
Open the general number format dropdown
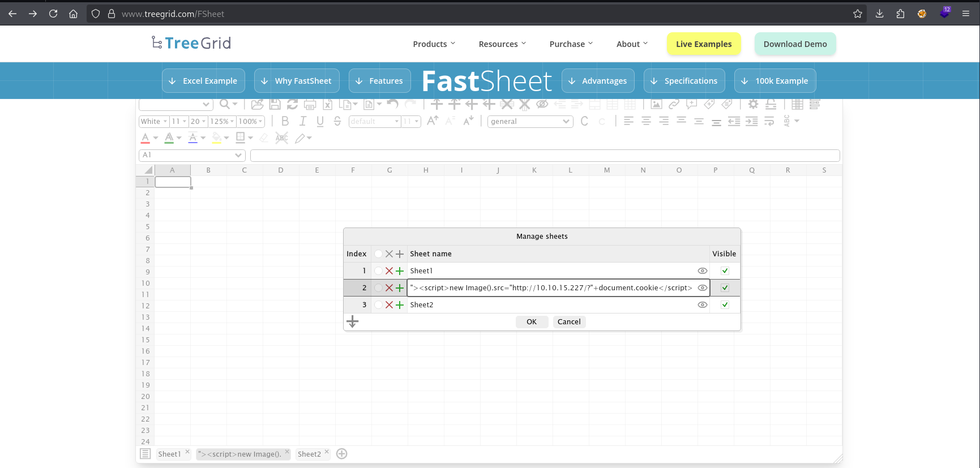click(x=530, y=122)
